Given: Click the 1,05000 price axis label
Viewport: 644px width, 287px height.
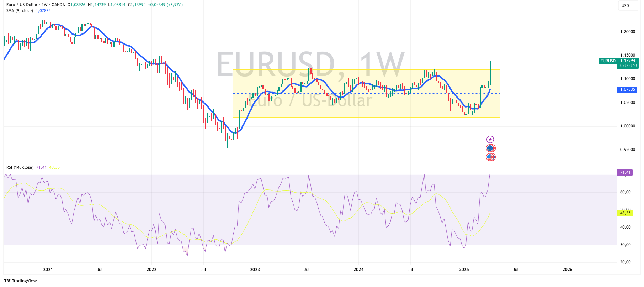Looking at the screenshot, I should (628, 103).
